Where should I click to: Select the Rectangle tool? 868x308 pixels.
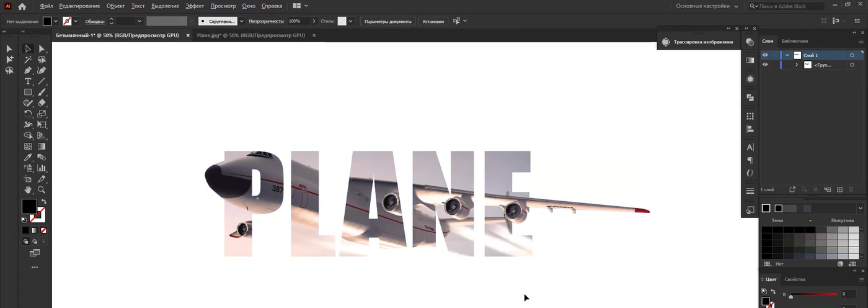28,92
